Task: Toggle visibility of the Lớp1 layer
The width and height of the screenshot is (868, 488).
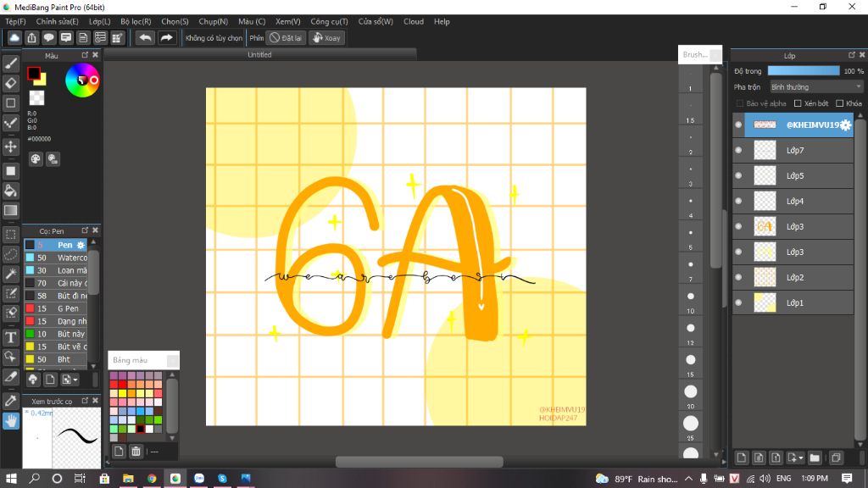Action: [738, 302]
